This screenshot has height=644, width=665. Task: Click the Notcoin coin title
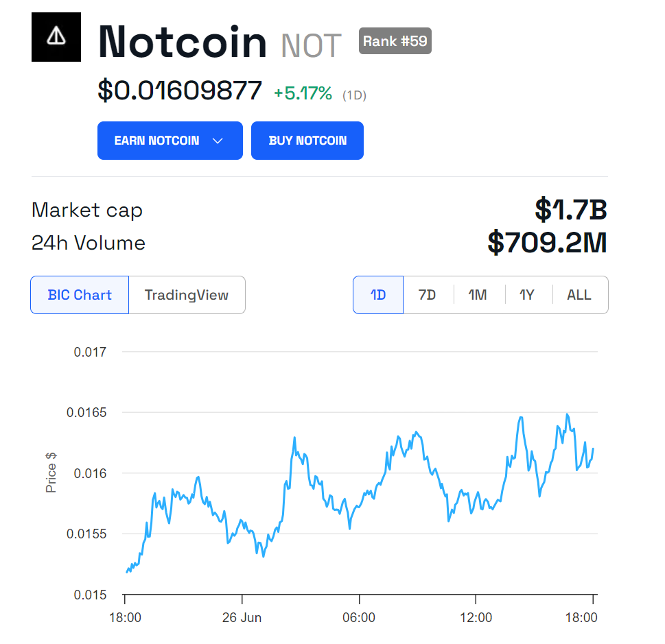point(183,42)
